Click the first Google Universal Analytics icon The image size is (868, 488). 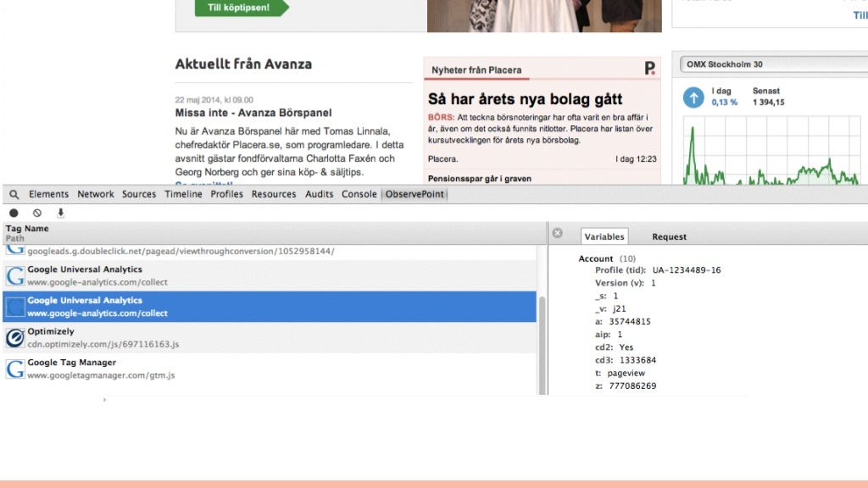(15, 275)
